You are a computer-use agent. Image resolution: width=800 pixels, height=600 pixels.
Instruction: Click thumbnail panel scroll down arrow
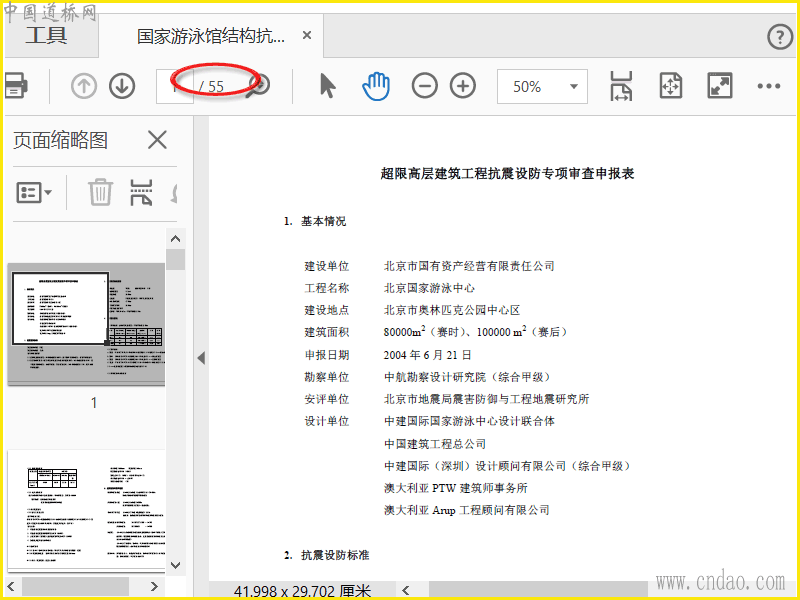176,565
